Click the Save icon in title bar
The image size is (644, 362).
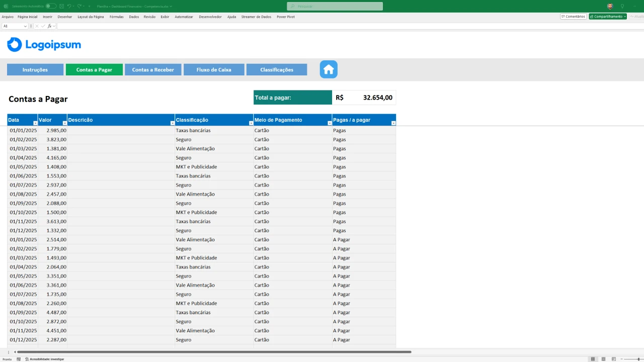click(x=61, y=6)
